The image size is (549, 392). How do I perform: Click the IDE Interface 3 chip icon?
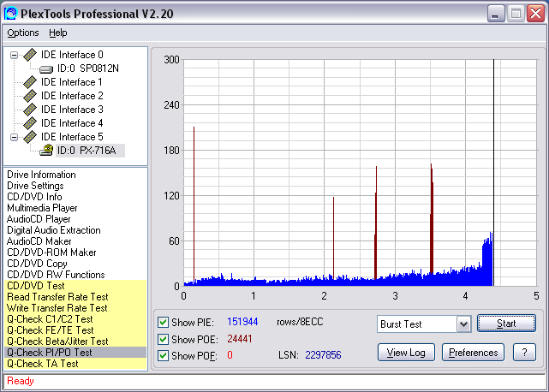pos(30,110)
